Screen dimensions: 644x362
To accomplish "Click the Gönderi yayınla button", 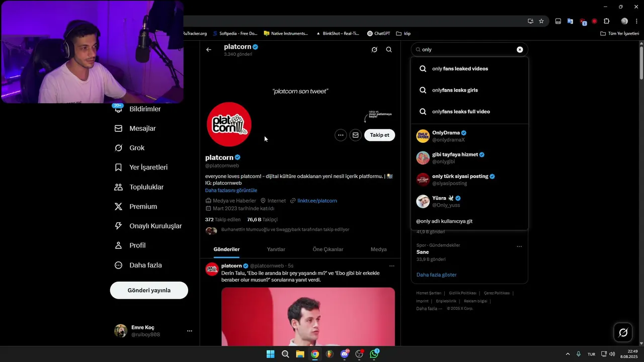I will (149, 290).
